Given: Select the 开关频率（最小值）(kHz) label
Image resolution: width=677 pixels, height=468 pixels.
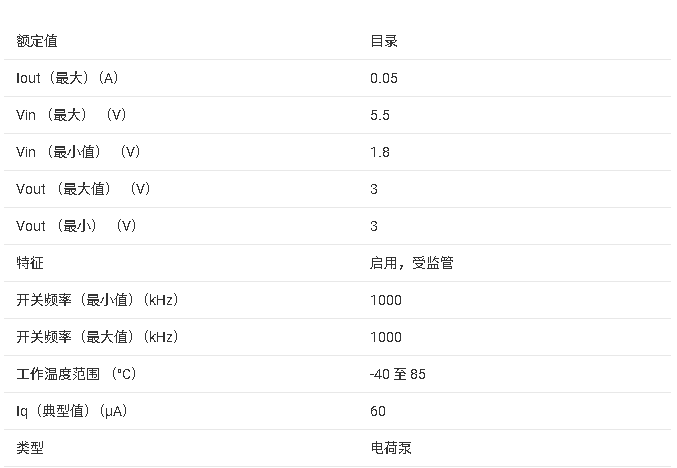Looking at the screenshot, I should 98,300.
